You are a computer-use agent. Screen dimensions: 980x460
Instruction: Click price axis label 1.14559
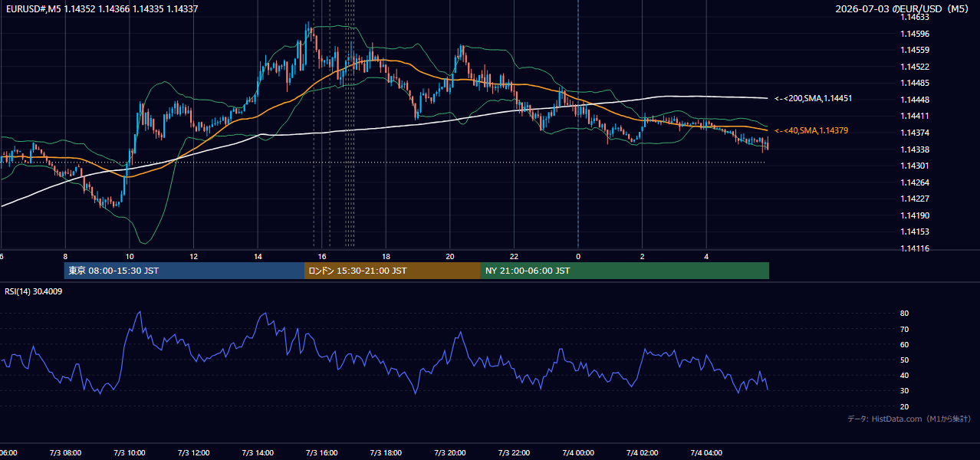tap(916, 50)
